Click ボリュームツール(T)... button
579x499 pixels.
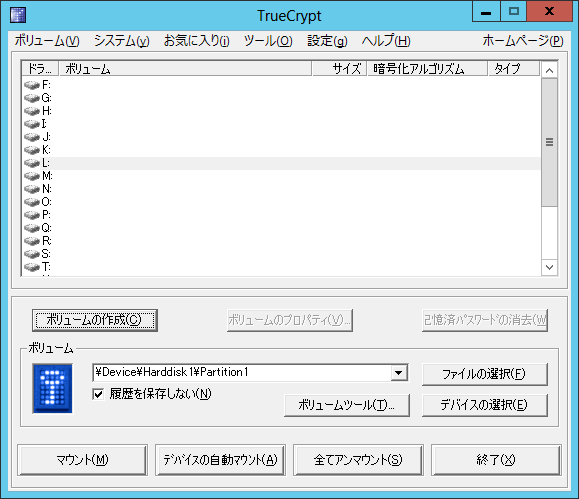click(347, 405)
